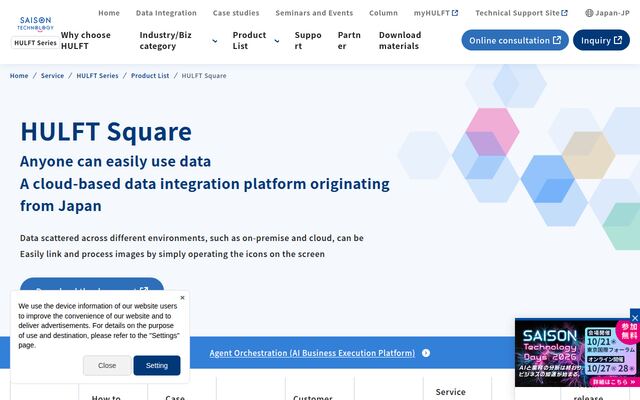Open Case studies in top menu
The image size is (640, 400).
[x=236, y=13]
